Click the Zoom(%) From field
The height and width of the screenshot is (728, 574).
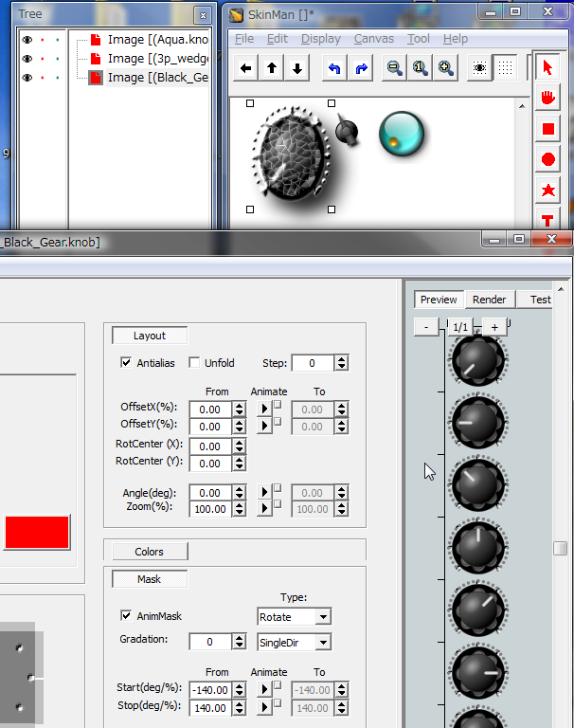210,509
